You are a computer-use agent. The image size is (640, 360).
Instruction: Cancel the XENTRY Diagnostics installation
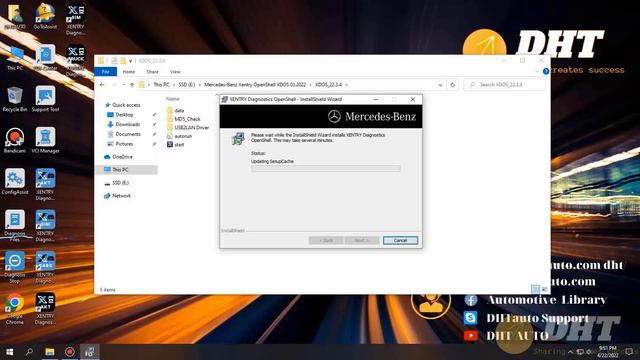point(400,240)
